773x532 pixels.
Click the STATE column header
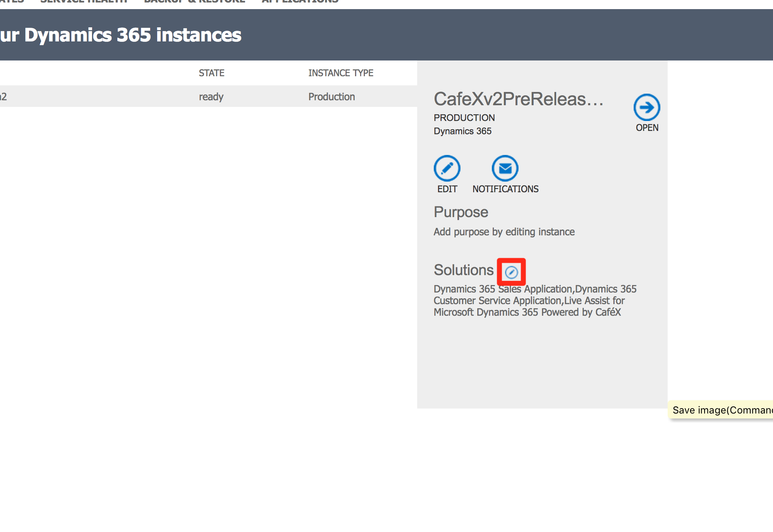211,73
